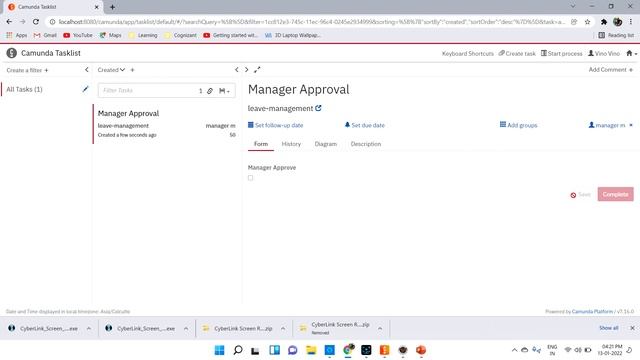Screen dimensions: 640x360
Task: Close the downloads bar
Action: (x=632, y=328)
